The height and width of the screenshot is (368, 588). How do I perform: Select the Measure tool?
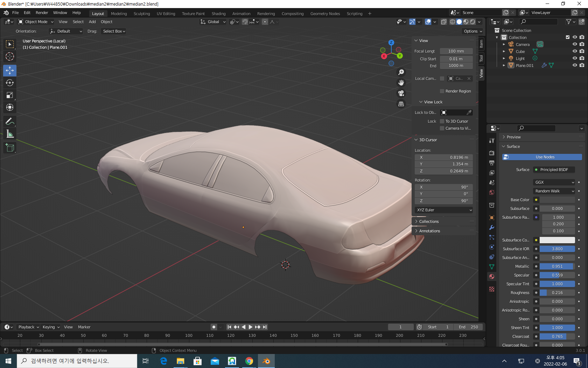(10, 134)
